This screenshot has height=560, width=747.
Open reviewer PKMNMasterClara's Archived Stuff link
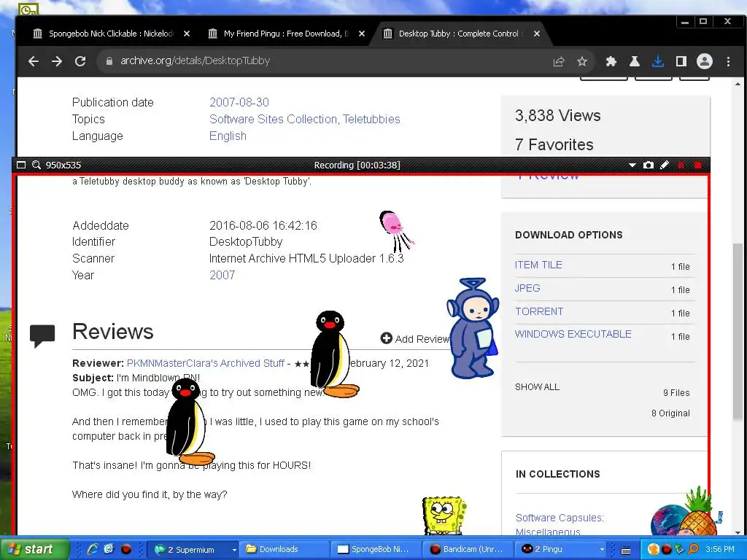[205, 363]
